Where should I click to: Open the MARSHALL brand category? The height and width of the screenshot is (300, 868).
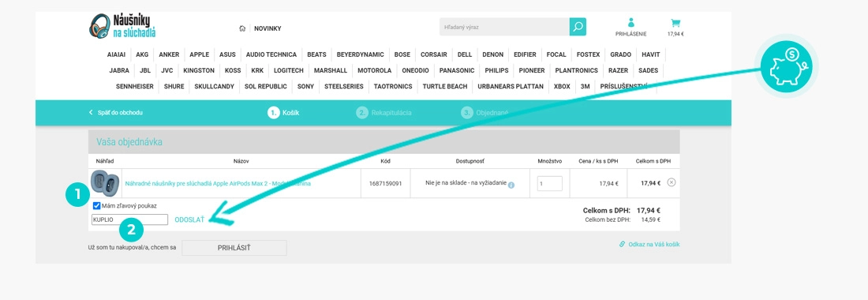pyautogui.click(x=331, y=71)
